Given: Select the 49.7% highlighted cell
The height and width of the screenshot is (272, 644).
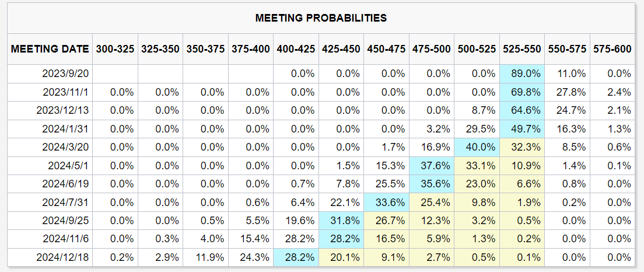Looking at the screenshot, I should (522, 129).
